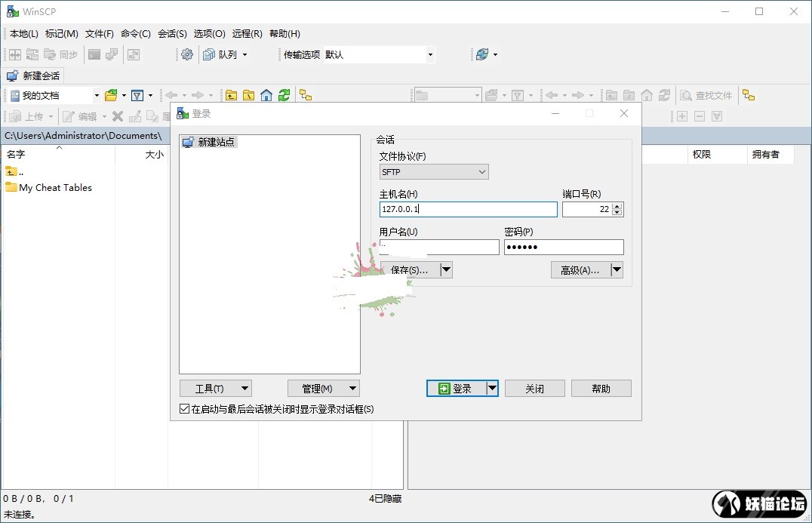Click the rename icon beside delete
The width and height of the screenshot is (812, 523).
click(x=135, y=116)
